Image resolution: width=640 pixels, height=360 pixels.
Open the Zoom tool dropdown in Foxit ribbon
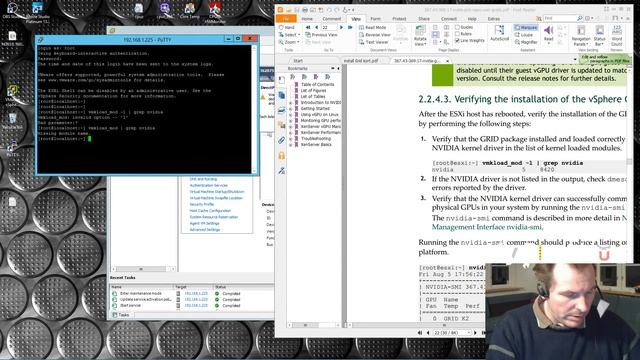(x=289, y=42)
